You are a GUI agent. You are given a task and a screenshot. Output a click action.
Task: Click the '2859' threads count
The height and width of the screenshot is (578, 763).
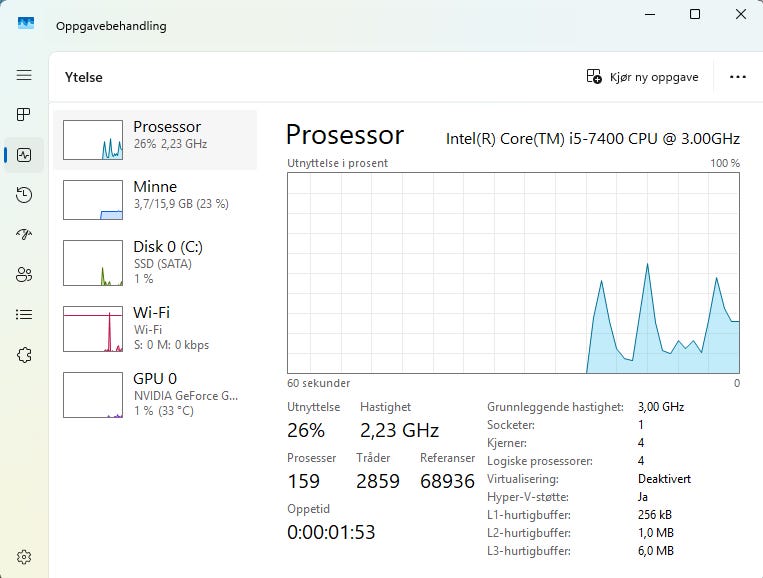tap(378, 481)
